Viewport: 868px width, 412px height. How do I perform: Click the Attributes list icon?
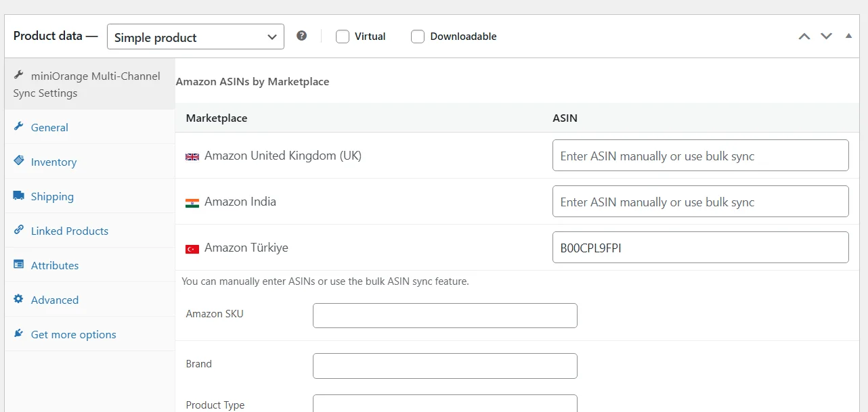(x=19, y=265)
